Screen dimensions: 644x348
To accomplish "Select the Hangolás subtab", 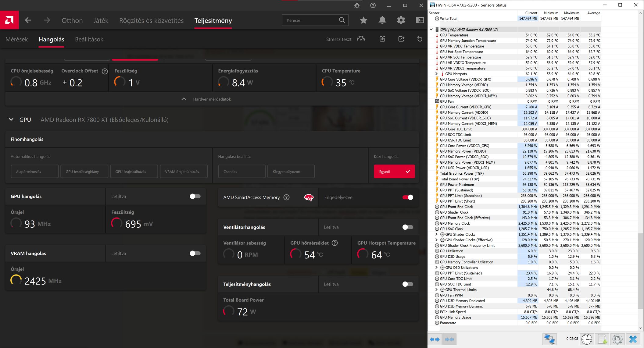I will (x=51, y=39).
